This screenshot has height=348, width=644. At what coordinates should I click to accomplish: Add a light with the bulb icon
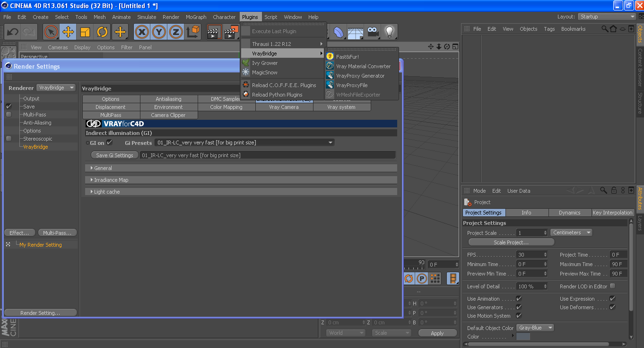tap(389, 32)
